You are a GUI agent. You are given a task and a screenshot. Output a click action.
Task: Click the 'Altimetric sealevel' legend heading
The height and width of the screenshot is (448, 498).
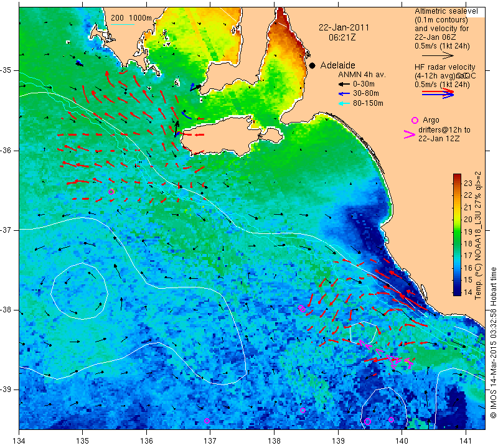446,11
